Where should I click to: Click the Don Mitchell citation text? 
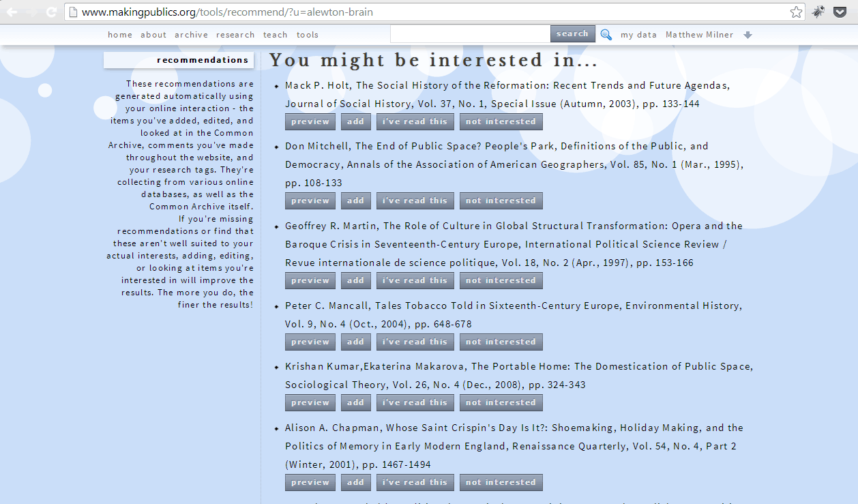coord(514,164)
